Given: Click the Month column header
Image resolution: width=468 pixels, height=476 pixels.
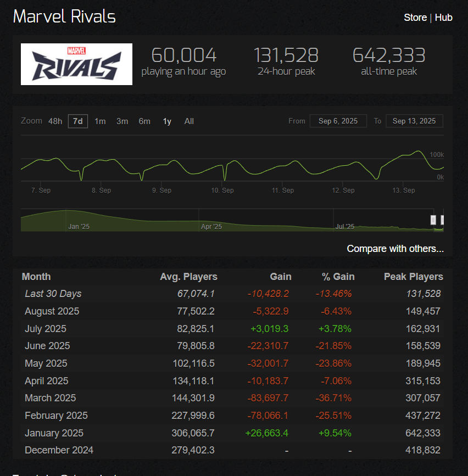Looking at the screenshot, I should (36, 277).
